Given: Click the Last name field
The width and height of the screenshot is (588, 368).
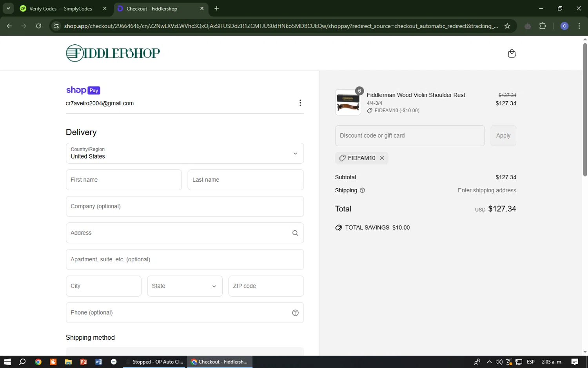Looking at the screenshot, I should pos(245,180).
